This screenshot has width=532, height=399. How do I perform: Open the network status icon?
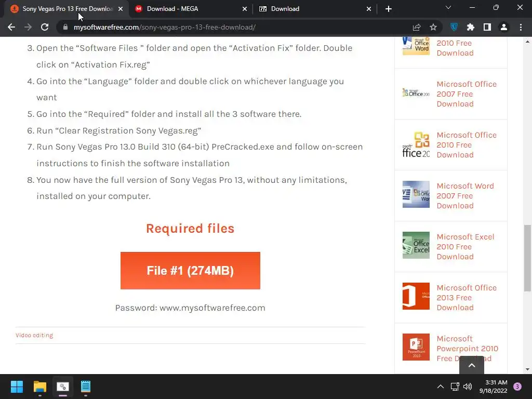pyautogui.click(x=455, y=387)
